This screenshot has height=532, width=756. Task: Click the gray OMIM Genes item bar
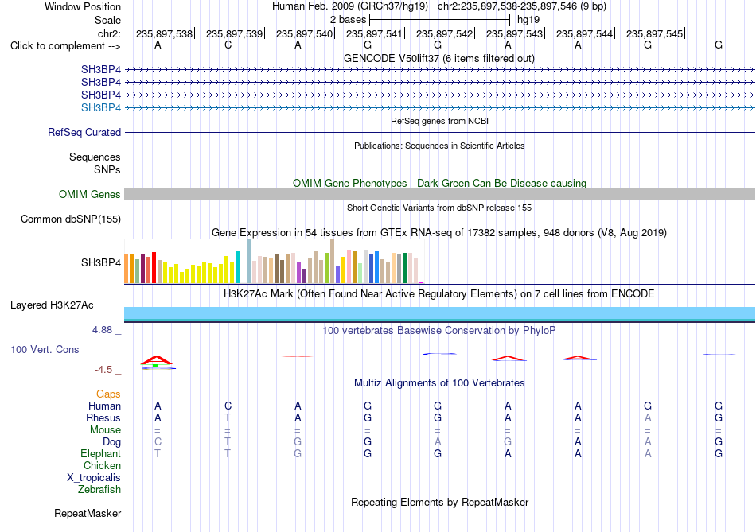click(439, 194)
